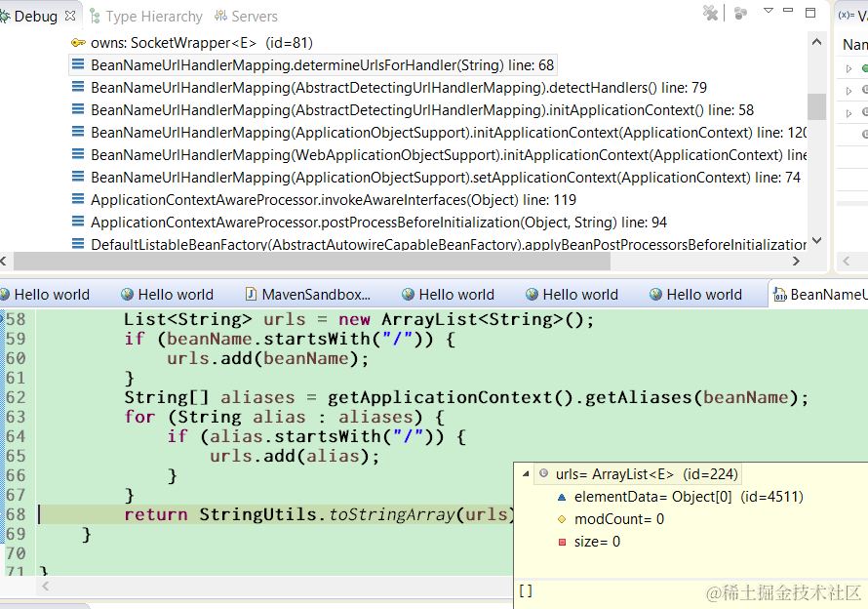
Task: Open the Hello world tab after MavenSandbox
Action: pos(448,294)
